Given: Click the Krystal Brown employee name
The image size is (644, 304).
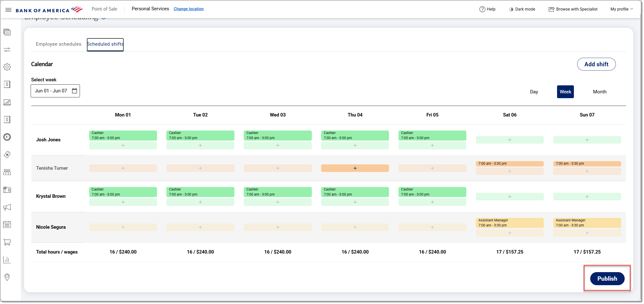Looking at the screenshot, I should click(51, 196).
